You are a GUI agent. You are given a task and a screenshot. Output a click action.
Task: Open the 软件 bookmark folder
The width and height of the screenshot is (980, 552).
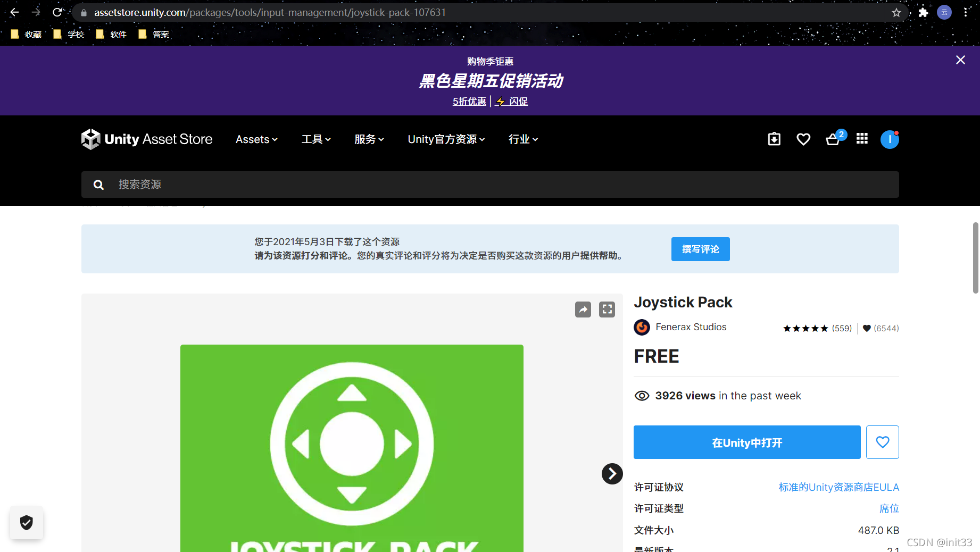pyautogui.click(x=111, y=34)
